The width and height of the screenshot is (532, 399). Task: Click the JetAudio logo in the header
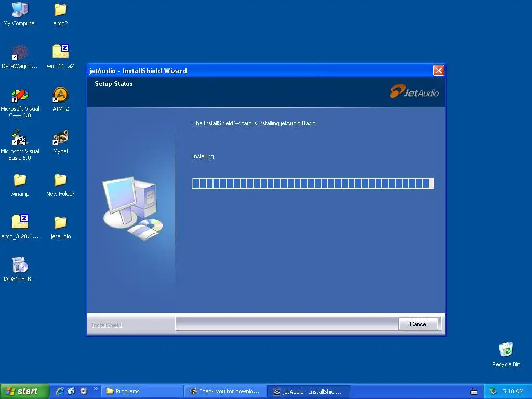(x=414, y=91)
